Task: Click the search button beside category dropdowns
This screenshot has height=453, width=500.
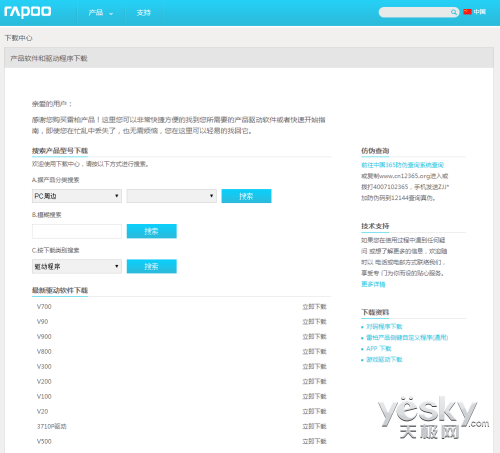Action: pos(246,196)
